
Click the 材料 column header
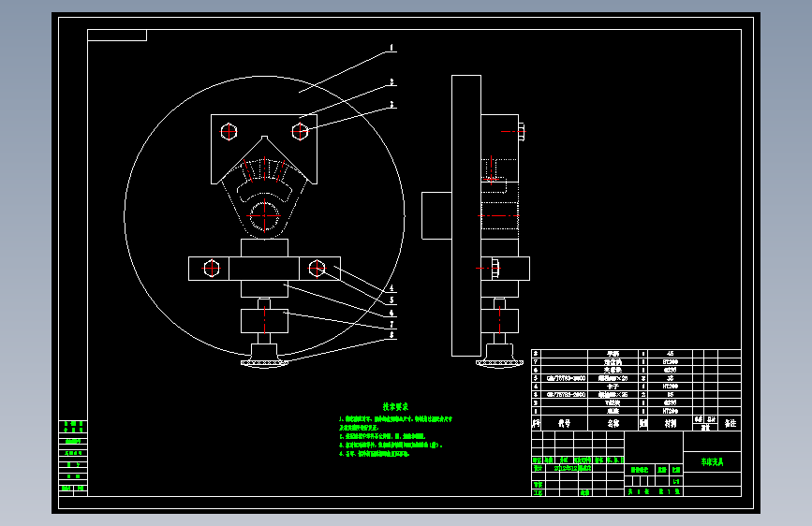(670, 423)
